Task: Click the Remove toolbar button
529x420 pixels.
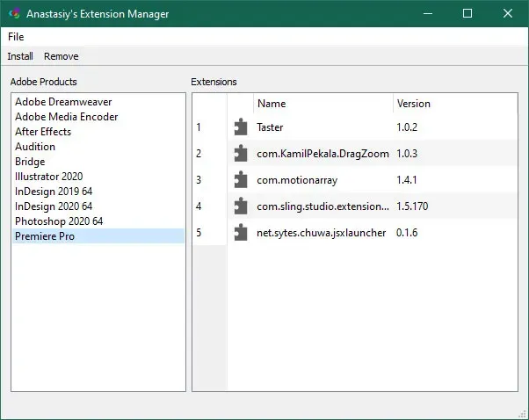Action: tap(61, 56)
